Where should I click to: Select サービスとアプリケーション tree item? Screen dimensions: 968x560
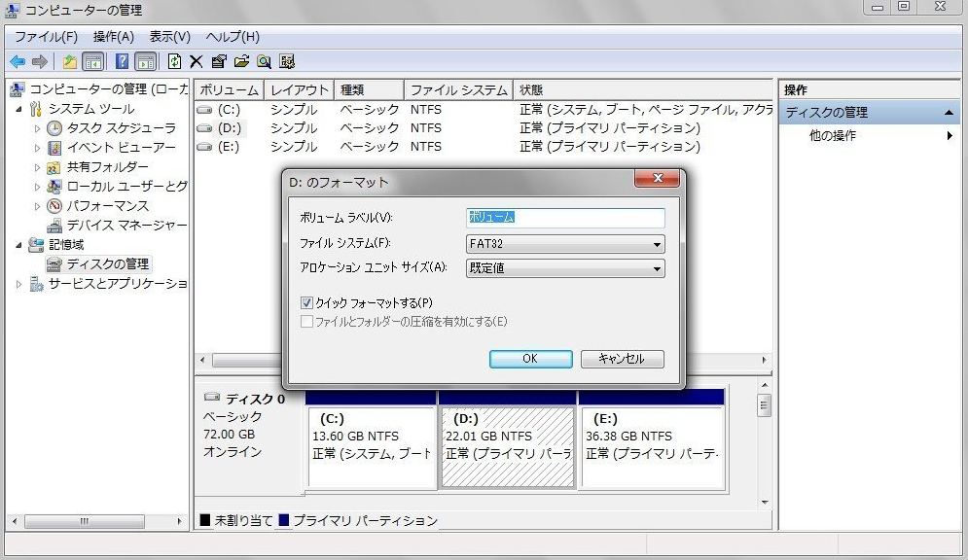click(x=118, y=284)
